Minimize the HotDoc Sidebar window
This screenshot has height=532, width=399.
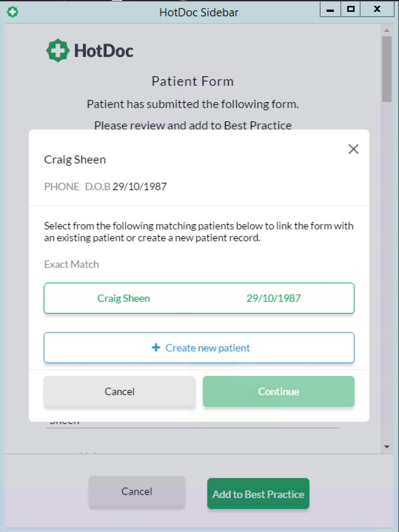pos(330,9)
